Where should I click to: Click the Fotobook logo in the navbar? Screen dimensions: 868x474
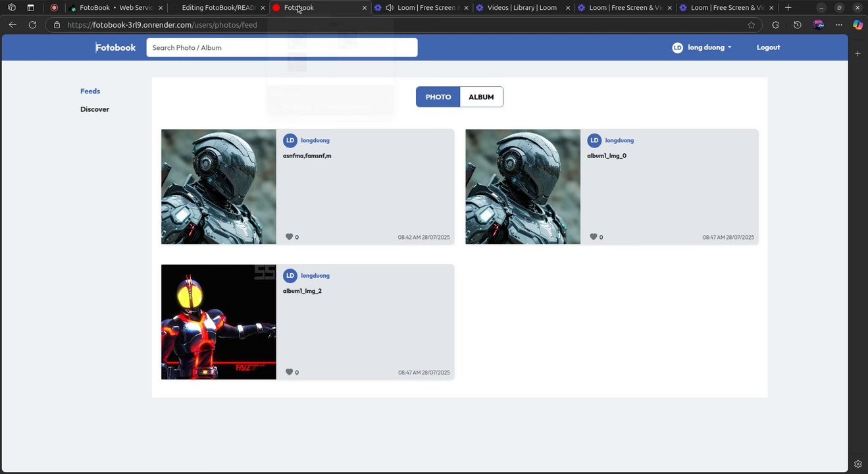(x=115, y=47)
